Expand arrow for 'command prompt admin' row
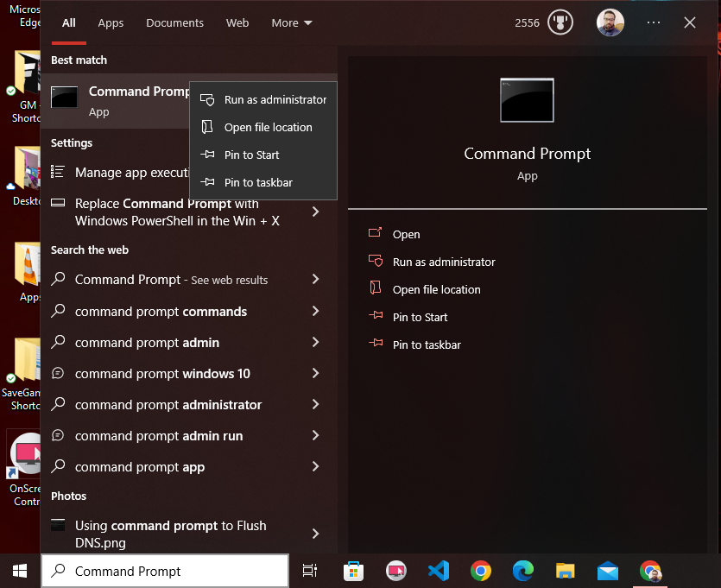 pyautogui.click(x=315, y=342)
